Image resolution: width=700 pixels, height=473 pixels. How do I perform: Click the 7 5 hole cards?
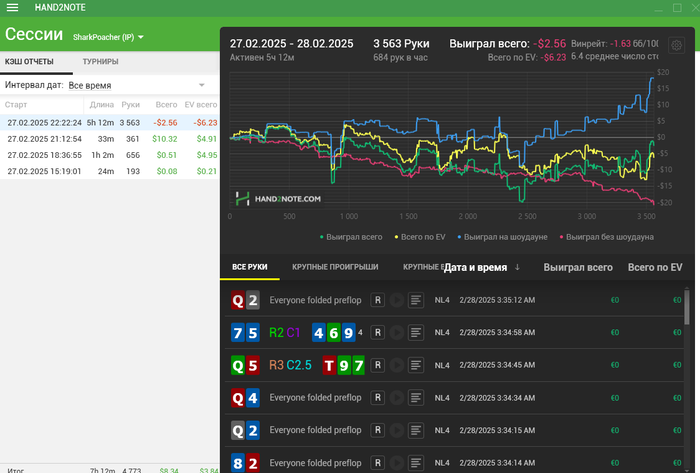click(245, 333)
